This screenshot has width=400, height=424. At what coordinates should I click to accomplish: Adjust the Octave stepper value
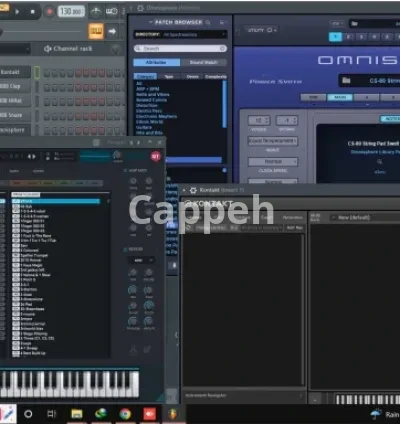point(287,120)
